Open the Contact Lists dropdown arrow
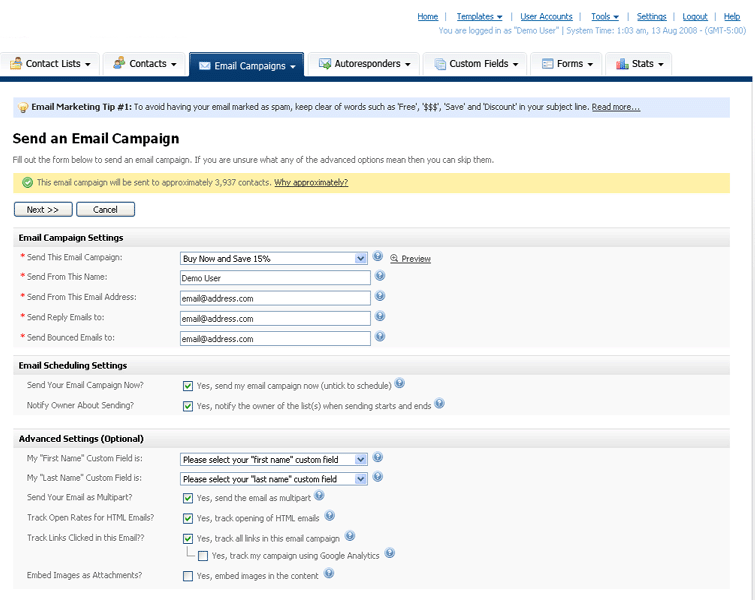The height and width of the screenshot is (600, 755). coord(88,64)
